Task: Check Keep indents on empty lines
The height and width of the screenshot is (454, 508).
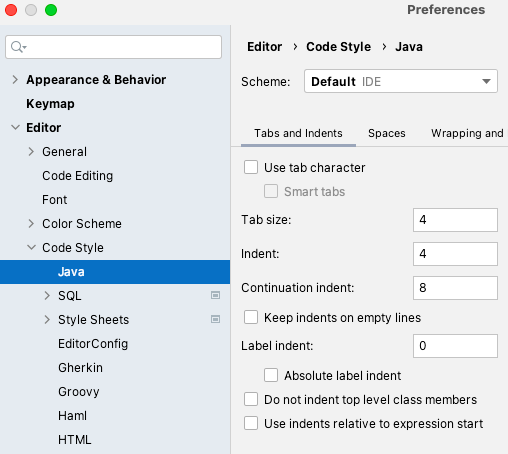Action: 251,317
